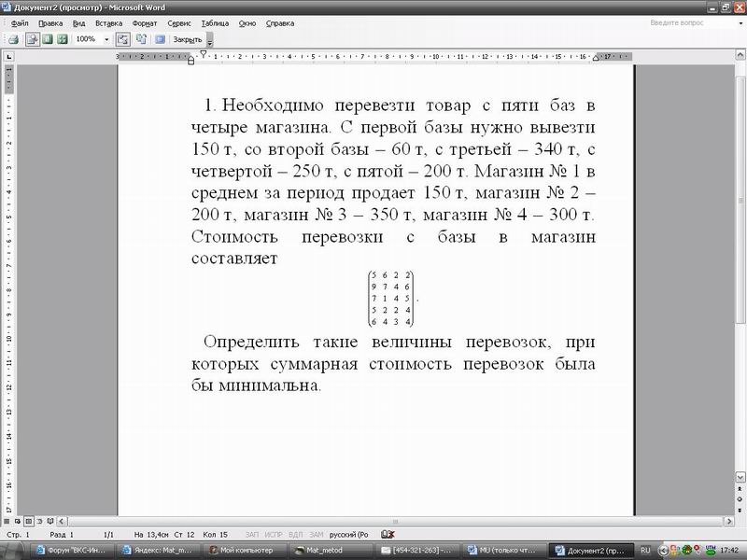Click the horizontal scrollbar right arrow

click(x=729, y=522)
